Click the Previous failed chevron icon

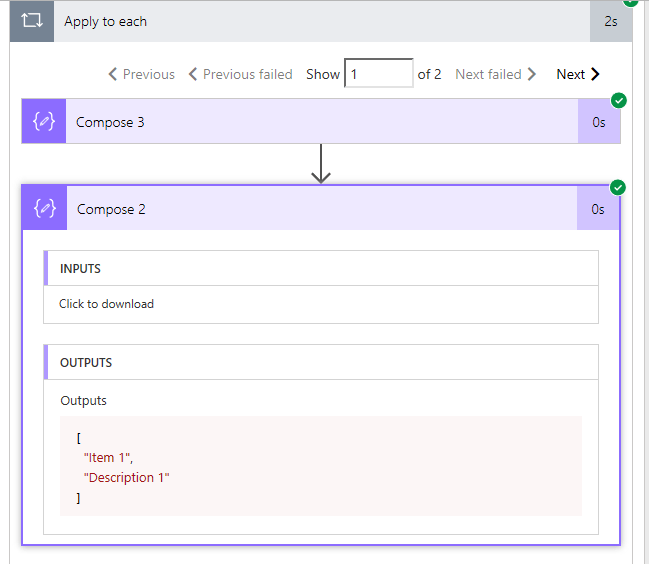tap(193, 74)
